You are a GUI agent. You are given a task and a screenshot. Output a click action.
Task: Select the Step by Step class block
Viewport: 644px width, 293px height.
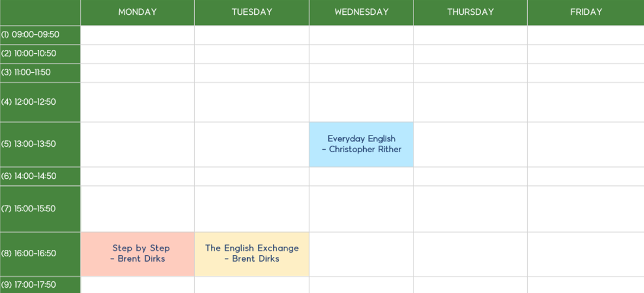137,254
